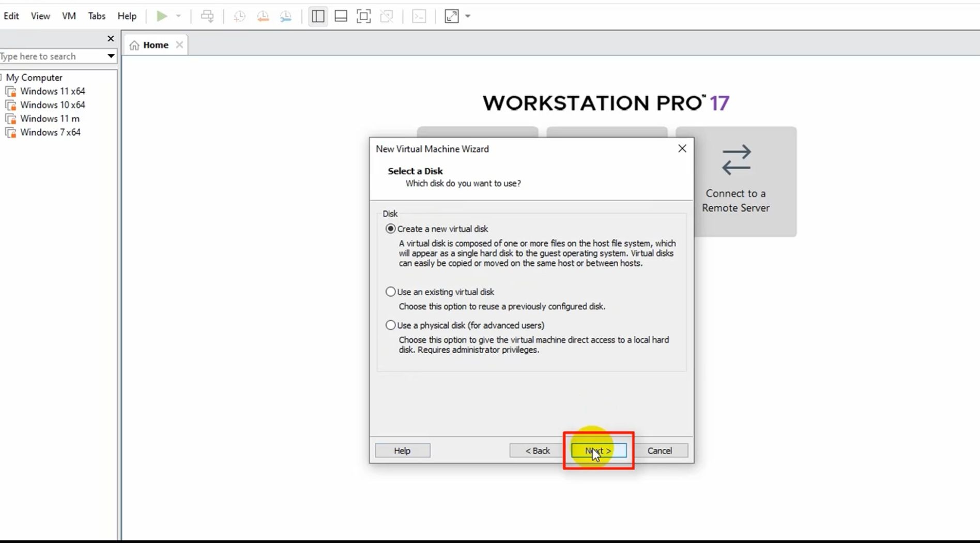980x543 pixels.
Task: Select the Windows 11 x64 virtual machine
Action: pyautogui.click(x=52, y=91)
